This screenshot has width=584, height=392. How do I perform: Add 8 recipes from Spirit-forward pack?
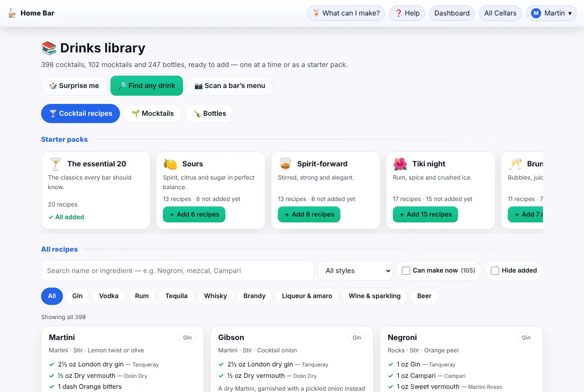pyautogui.click(x=309, y=214)
